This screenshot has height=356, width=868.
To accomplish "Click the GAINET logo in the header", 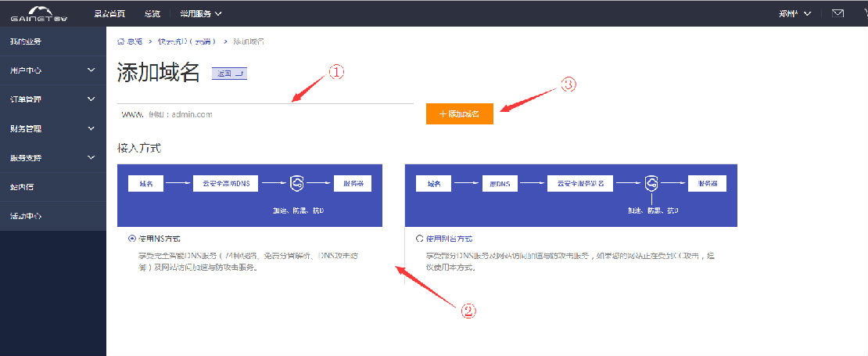I will (x=39, y=13).
